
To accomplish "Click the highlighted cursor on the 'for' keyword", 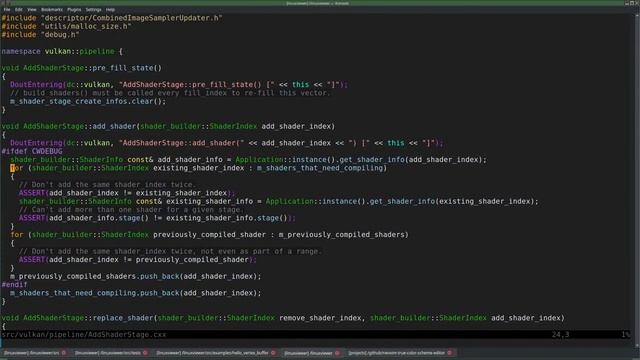I will pos(12,168).
